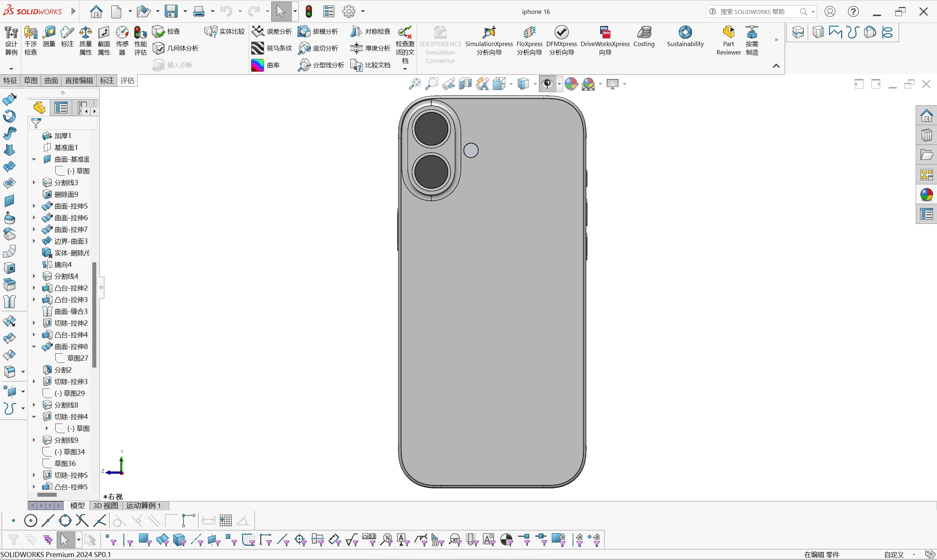Screen dimensions: 937x560
Task: Open the 运动算例 1 tab at bottom
Action: coord(143,505)
